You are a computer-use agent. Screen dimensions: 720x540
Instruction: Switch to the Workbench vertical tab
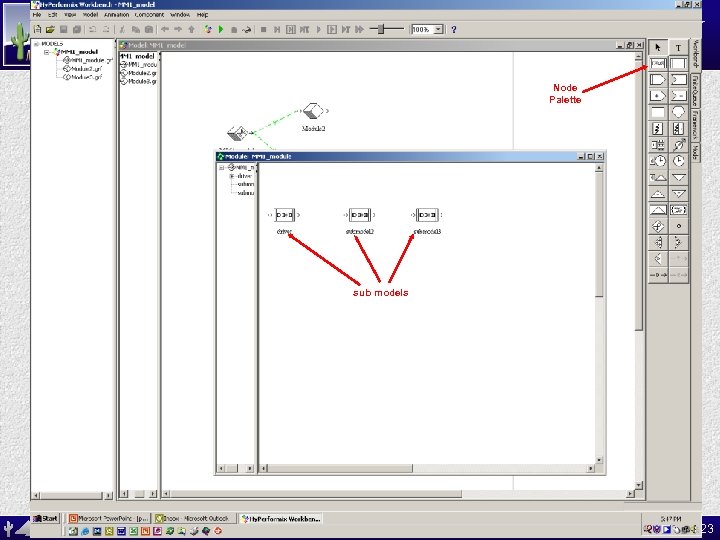tap(695, 54)
